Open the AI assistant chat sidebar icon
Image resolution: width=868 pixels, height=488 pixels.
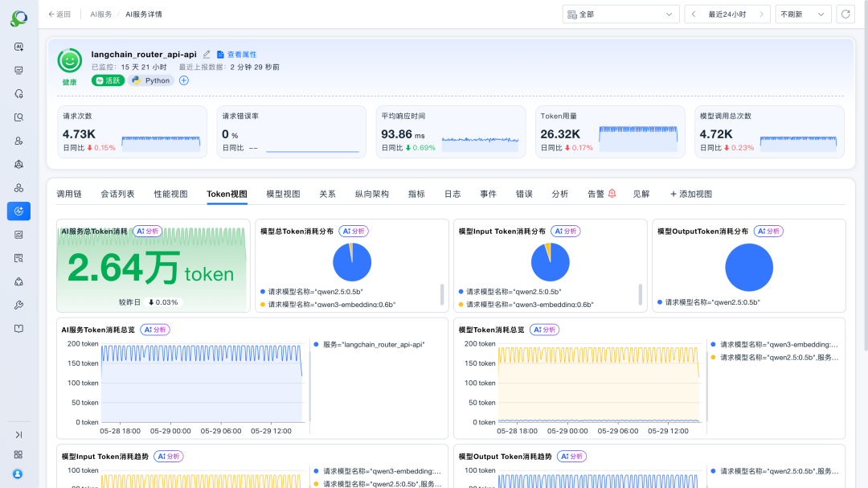tap(18, 47)
